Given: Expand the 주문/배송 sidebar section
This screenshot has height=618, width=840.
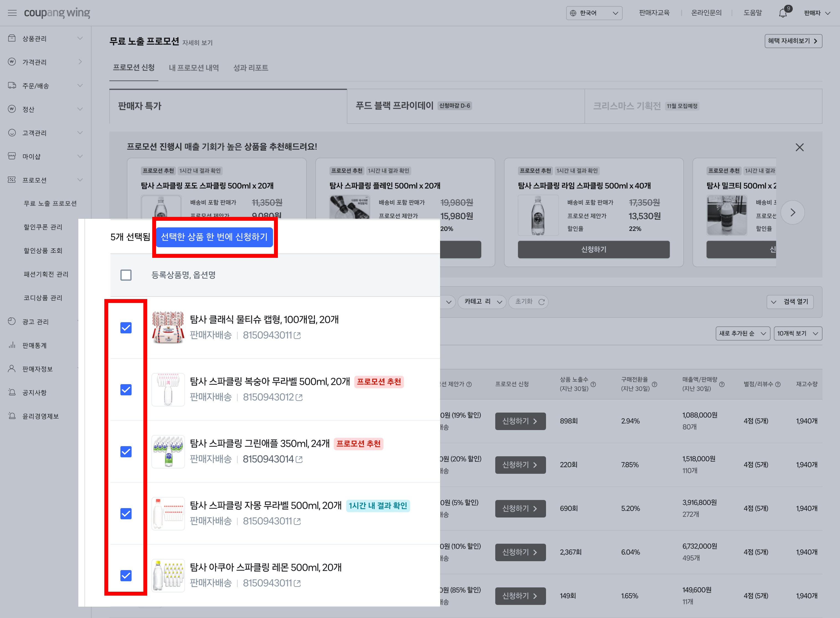Looking at the screenshot, I should click(x=80, y=85).
